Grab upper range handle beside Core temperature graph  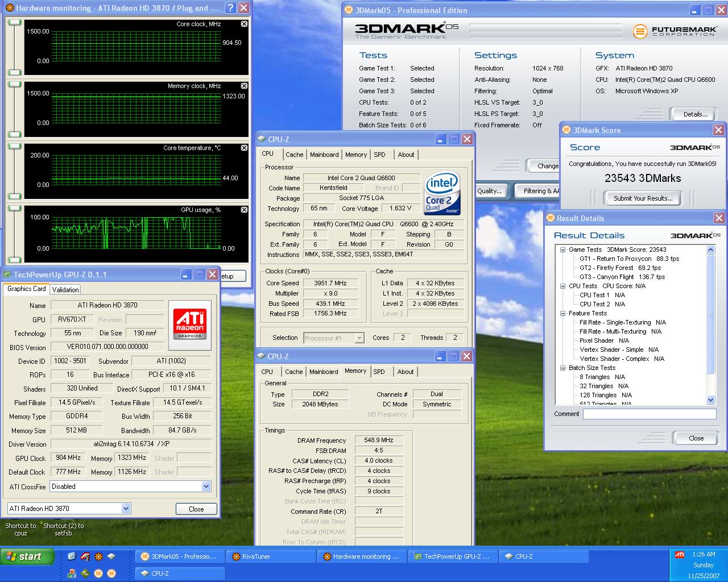[15, 146]
